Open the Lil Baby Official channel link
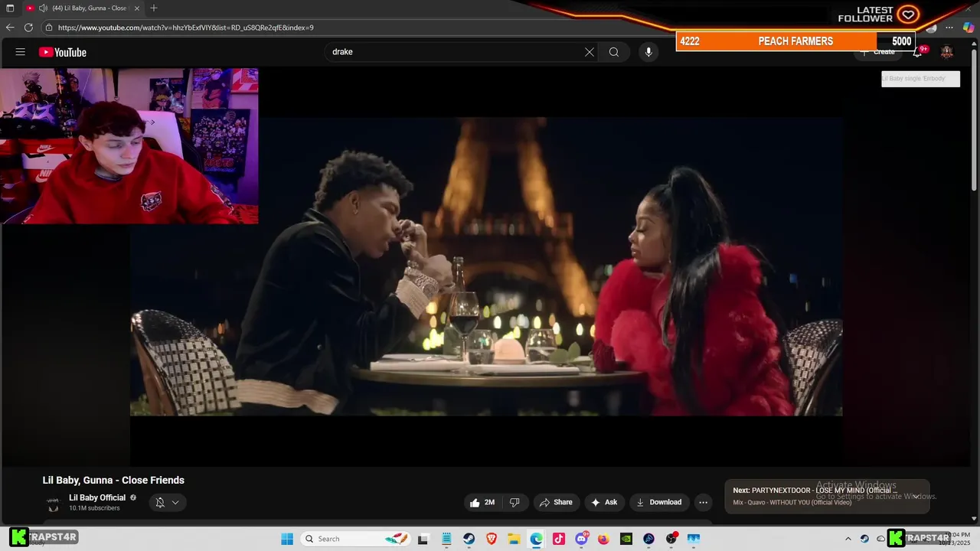Screen dimensions: 980x551 click(97, 497)
